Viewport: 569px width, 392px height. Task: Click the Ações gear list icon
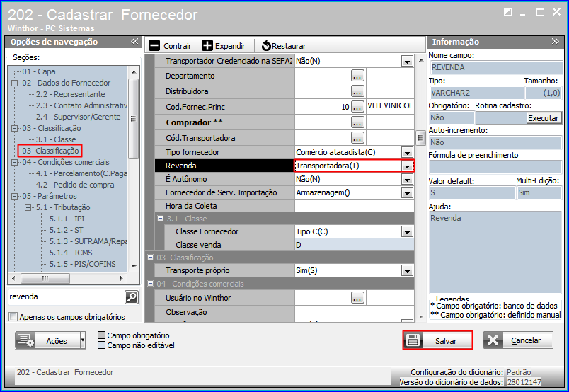pos(25,340)
